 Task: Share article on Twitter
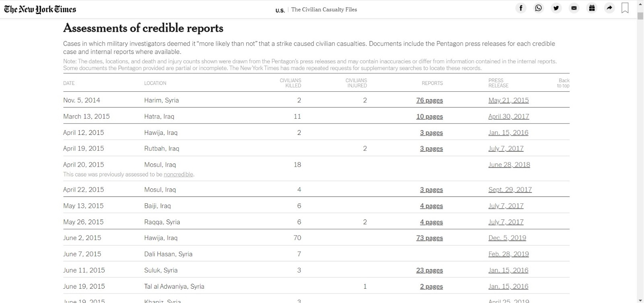click(x=556, y=8)
